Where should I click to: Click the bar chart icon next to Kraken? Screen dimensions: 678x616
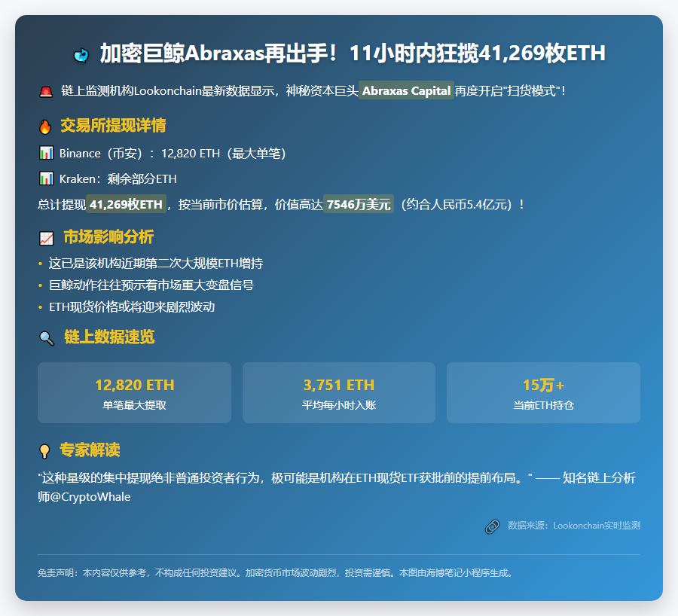click(x=46, y=178)
